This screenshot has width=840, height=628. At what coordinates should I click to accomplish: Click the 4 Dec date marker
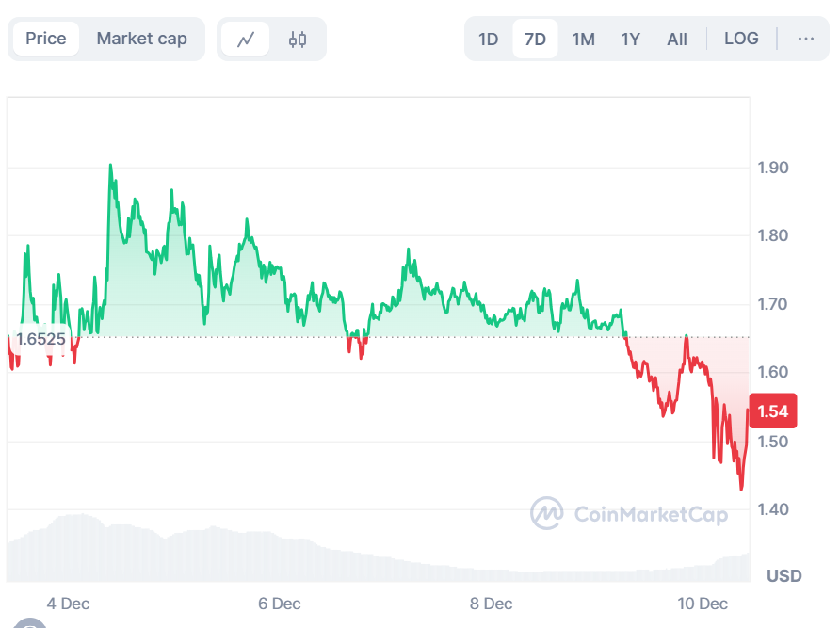tap(68, 603)
